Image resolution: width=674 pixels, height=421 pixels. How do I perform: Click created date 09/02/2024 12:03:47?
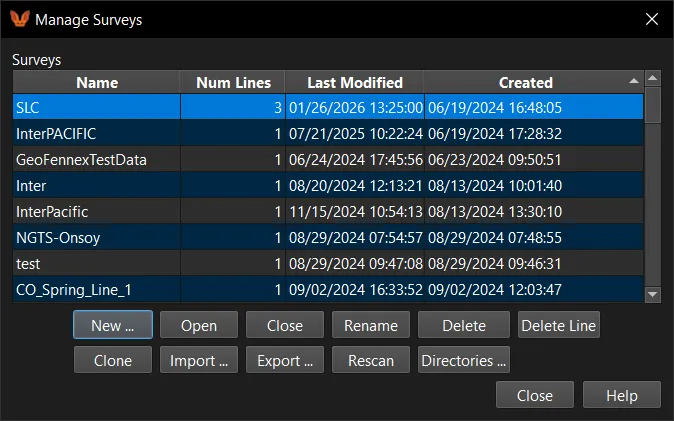click(x=495, y=290)
